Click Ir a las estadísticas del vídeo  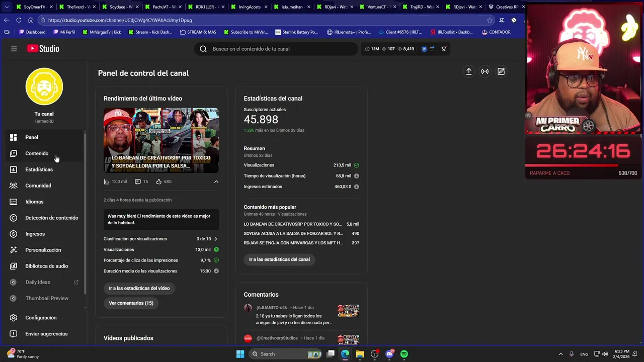pos(139,288)
